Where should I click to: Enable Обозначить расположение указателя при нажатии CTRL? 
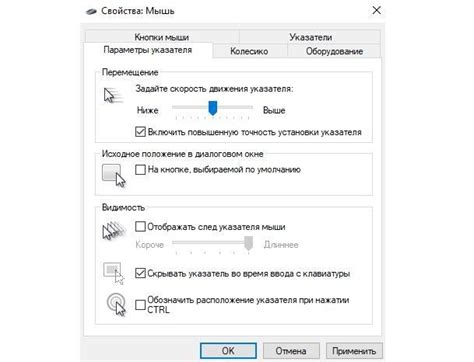point(140,305)
